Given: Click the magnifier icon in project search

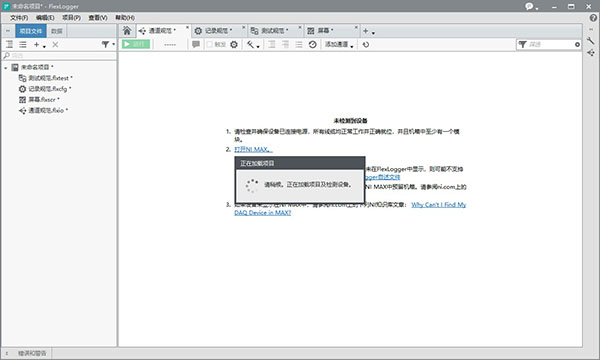Looking at the screenshot, I should [6, 55].
